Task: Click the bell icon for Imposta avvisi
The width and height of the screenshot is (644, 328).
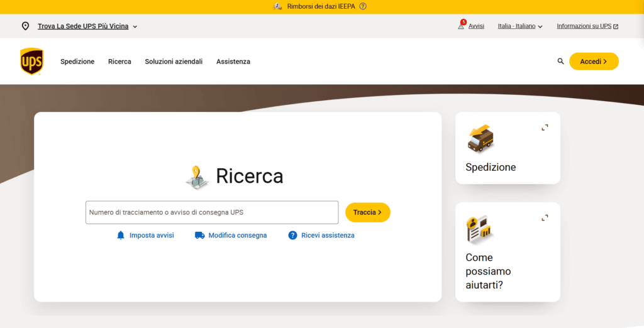Action: click(120, 235)
